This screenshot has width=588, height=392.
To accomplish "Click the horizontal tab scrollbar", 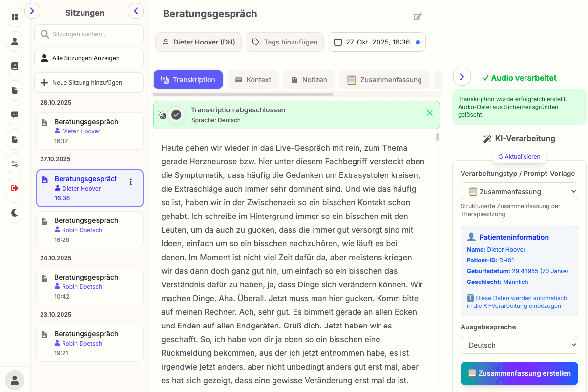I will 243,94.
